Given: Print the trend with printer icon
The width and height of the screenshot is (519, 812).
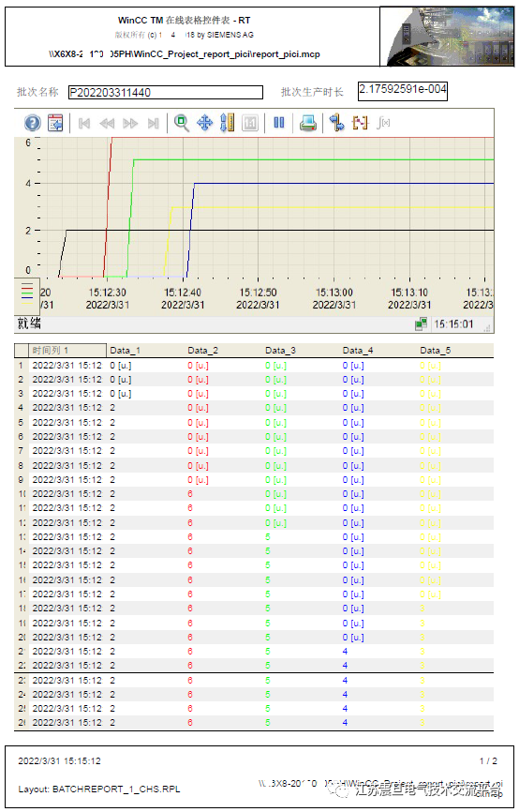Looking at the screenshot, I should click(308, 123).
